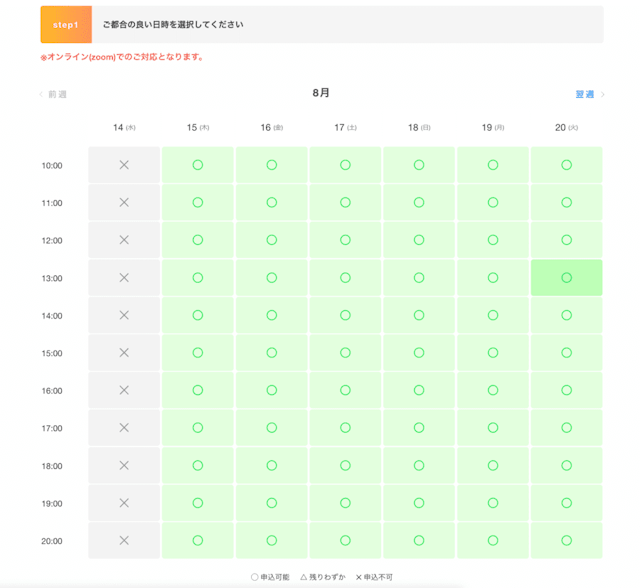Click unavailable X at 20:00 on the 14th

pos(124,540)
